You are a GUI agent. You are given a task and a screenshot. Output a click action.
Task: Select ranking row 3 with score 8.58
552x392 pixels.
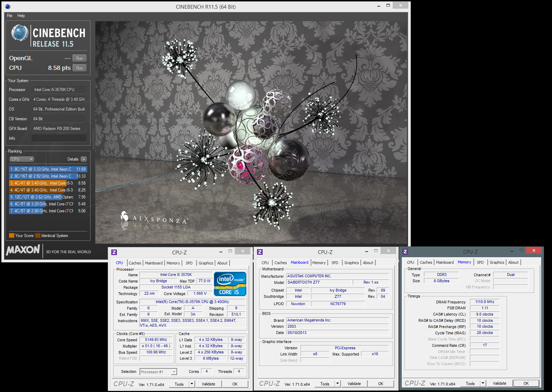(x=48, y=183)
